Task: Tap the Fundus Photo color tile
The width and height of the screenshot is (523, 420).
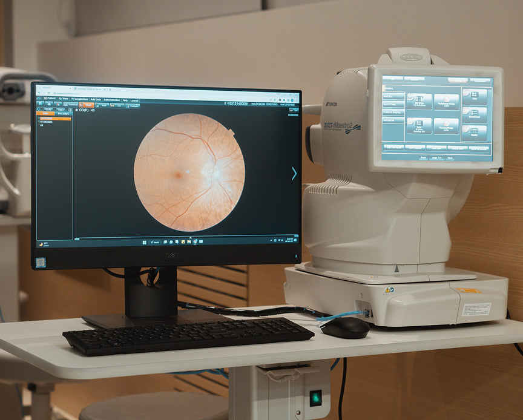Action: pyautogui.click(x=446, y=126)
